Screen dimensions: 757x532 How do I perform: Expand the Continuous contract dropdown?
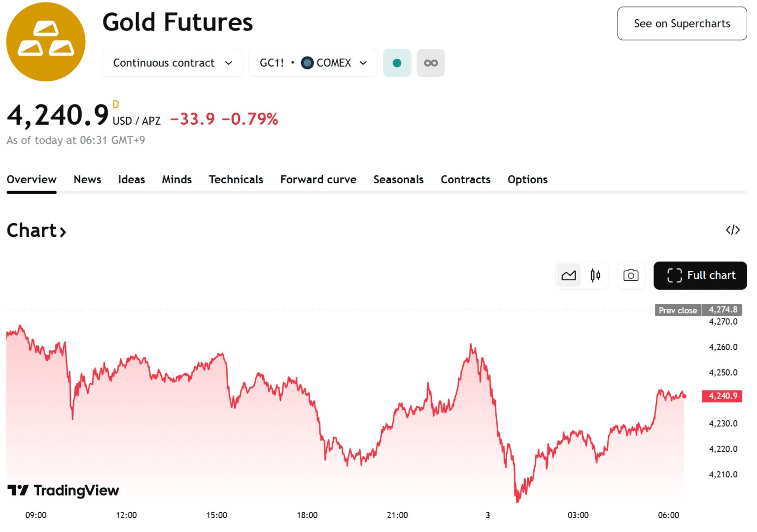[x=172, y=63]
